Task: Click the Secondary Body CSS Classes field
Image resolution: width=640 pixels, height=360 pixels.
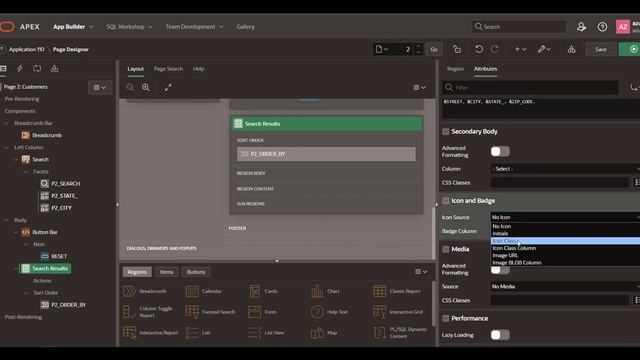Action: [x=560, y=182]
